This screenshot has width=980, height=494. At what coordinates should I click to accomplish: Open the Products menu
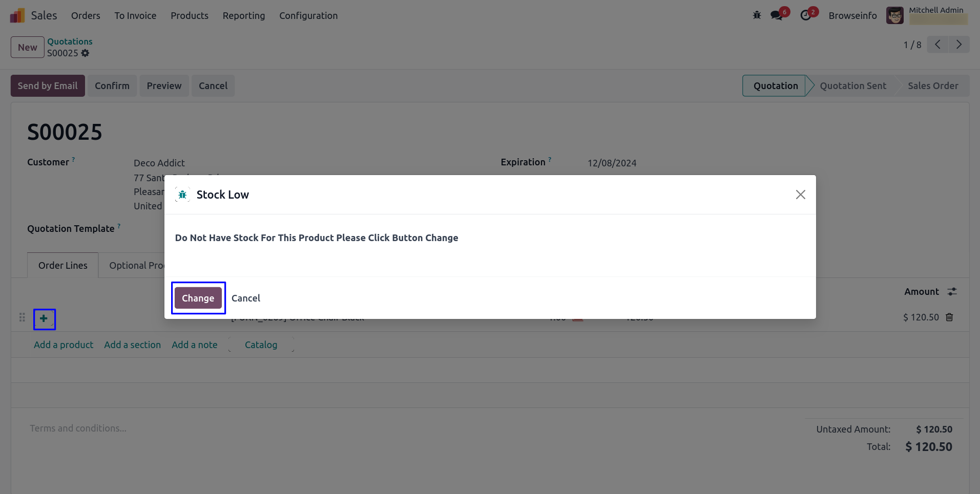click(190, 15)
